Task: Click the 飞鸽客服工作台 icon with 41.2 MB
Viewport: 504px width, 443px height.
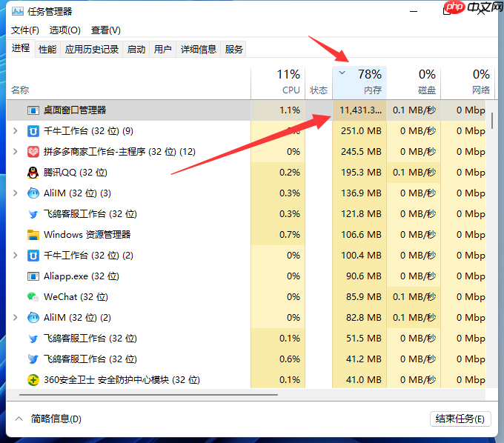Action: click(x=33, y=359)
